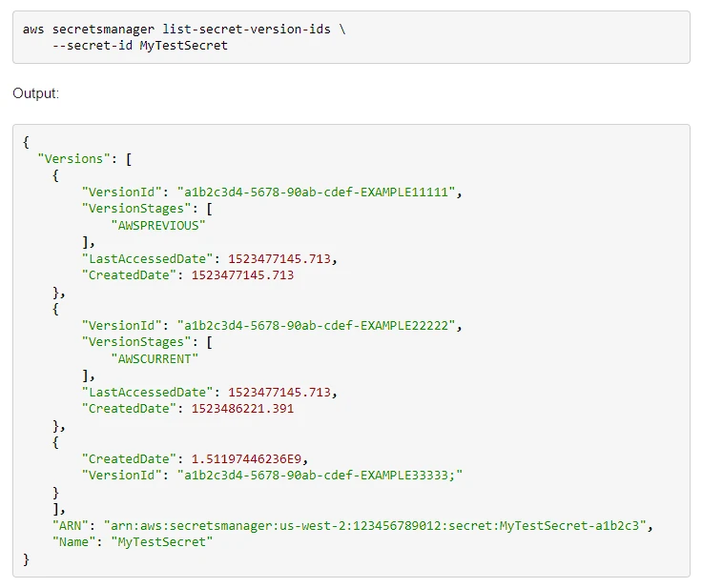Click the CreatedDate value 1.51197446236E9
The height and width of the screenshot is (588, 702).
click(x=246, y=458)
